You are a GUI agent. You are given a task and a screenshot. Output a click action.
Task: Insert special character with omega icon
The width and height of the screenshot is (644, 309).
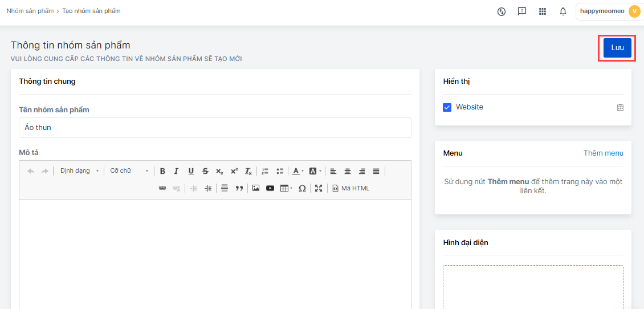coord(302,188)
